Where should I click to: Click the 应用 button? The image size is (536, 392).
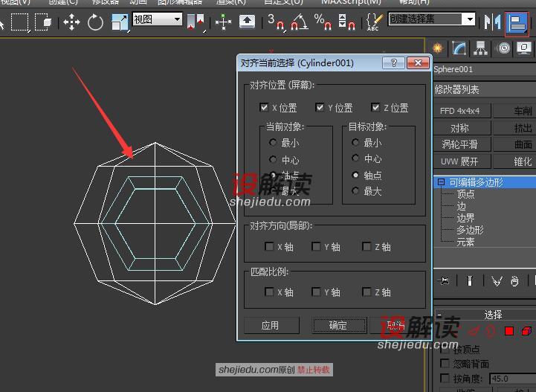pos(271,325)
